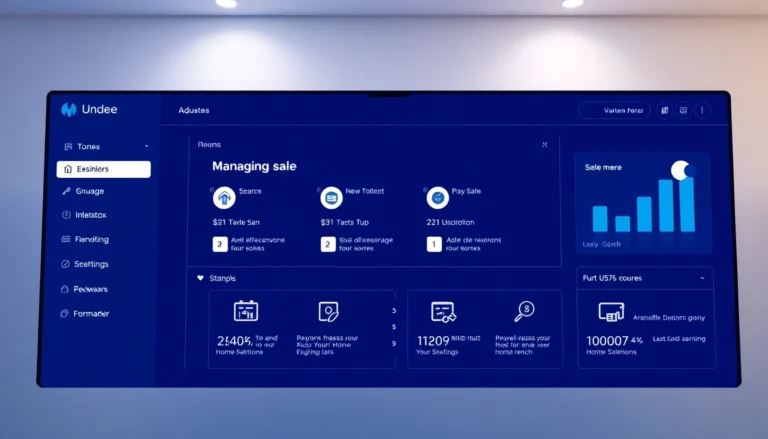This screenshot has width=768, height=439.
Task: Expand the Furt U57% coures dropdown
Action: tap(702, 278)
